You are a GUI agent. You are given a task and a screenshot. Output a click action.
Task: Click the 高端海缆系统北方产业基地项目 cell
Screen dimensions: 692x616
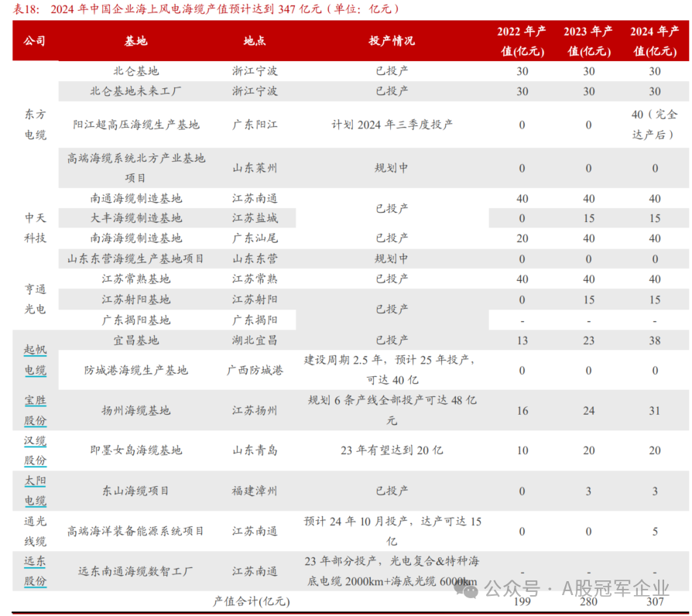(136, 168)
